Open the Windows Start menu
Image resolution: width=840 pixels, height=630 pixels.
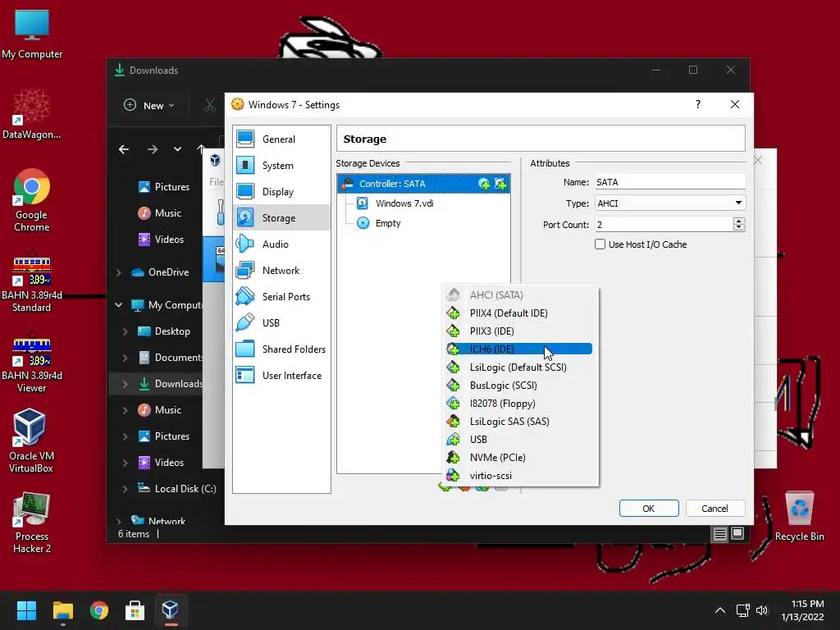tap(26, 610)
